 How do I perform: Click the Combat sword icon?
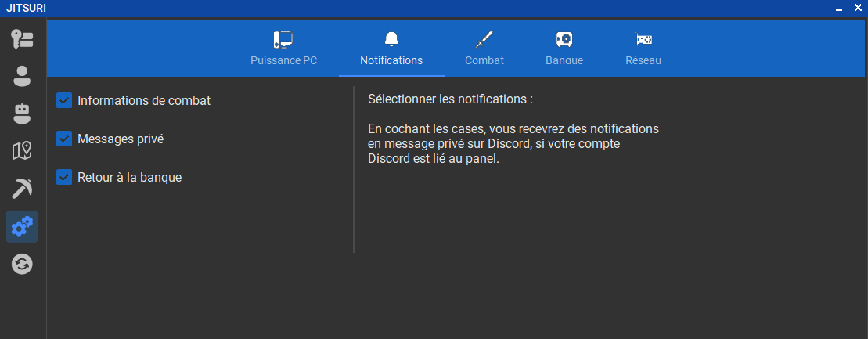coord(484,39)
